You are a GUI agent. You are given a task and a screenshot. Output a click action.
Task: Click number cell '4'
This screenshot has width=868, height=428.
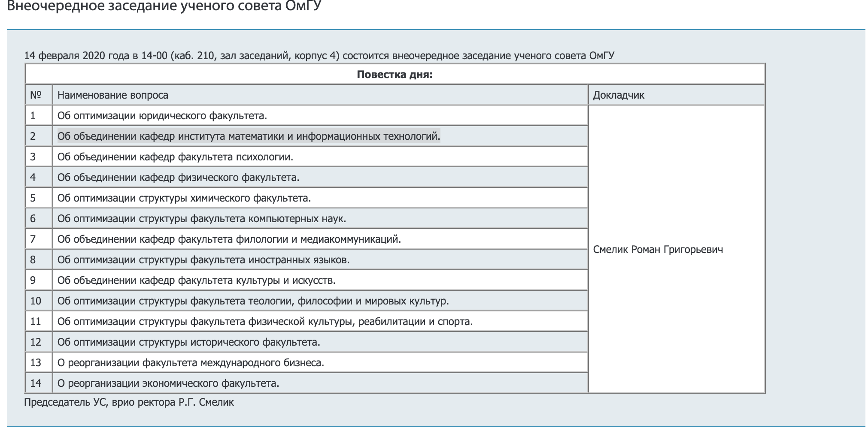[x=39, y=177]
